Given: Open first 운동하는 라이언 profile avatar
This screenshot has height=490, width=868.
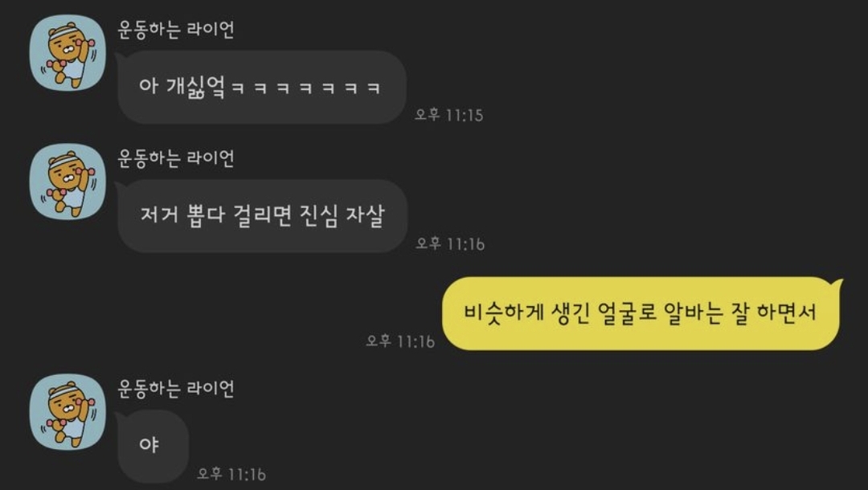Looking at the screenshot, I should [68, 52].
